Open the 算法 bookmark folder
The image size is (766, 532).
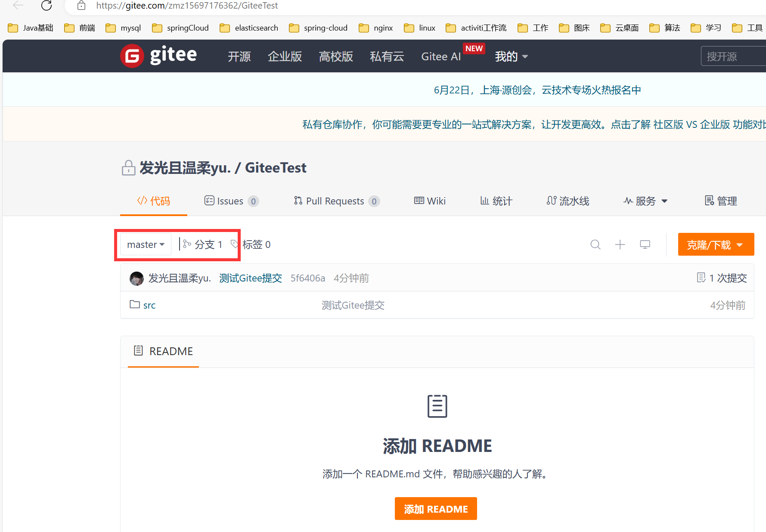(665, 28)
